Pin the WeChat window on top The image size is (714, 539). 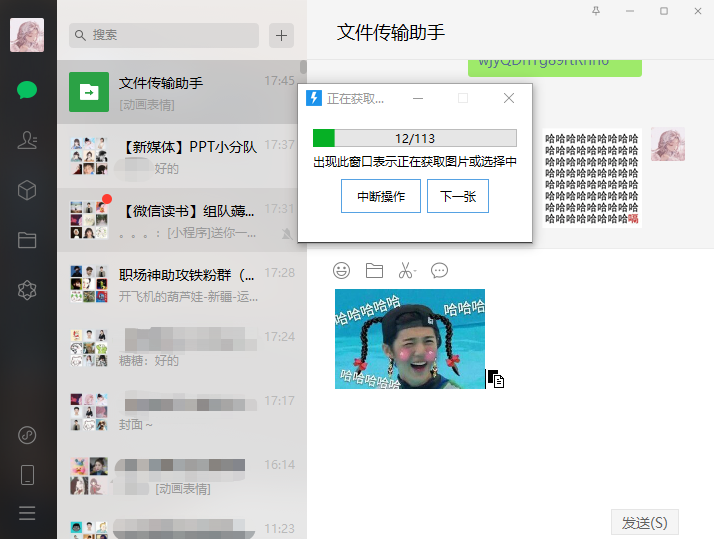(x=596, y=11)
